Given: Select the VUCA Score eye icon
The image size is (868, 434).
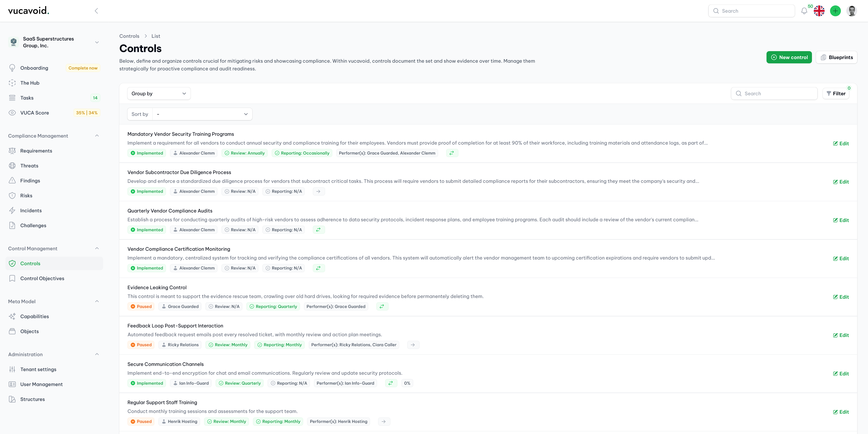Looking at the screenshot, I should (x=12, y=113).
